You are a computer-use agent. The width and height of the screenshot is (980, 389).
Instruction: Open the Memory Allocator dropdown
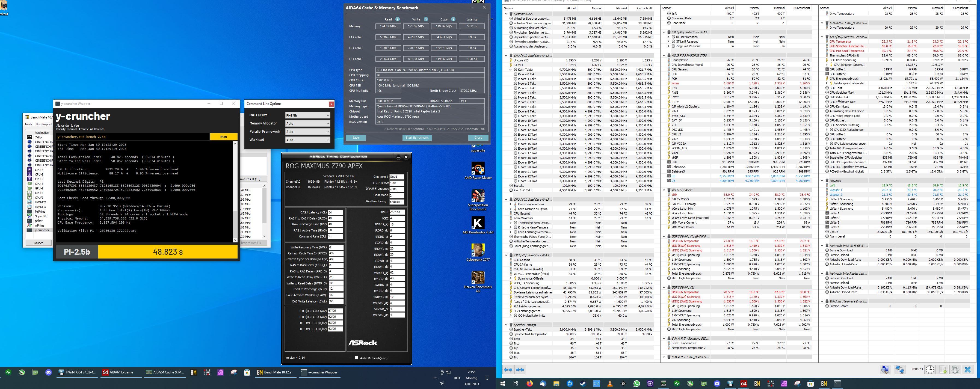point(307,124)
